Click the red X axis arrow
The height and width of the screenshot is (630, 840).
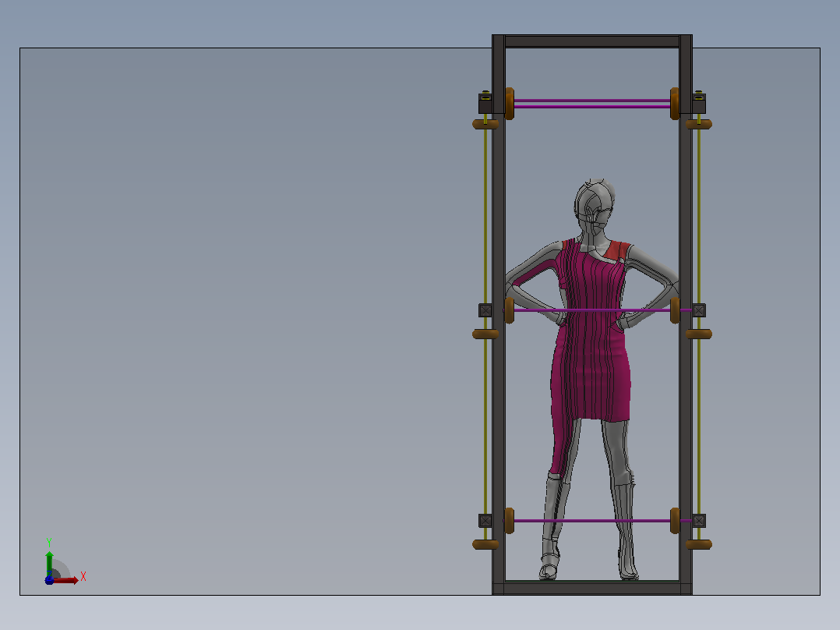(x=65, y=580)
